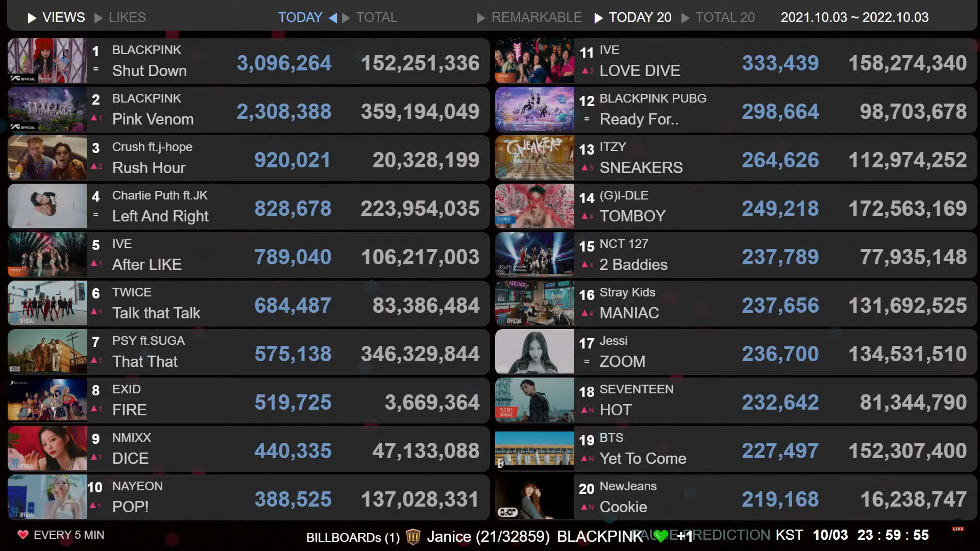Click the KST clock 23 : 59 : 55
Image resolution: width=980 pixels, height=551 pixels.
(893, 535)
